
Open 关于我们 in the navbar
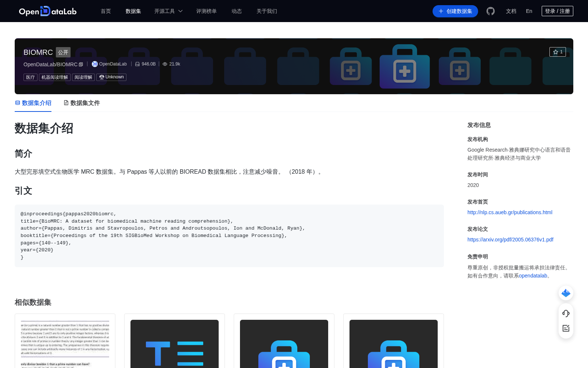click(267, 11)
